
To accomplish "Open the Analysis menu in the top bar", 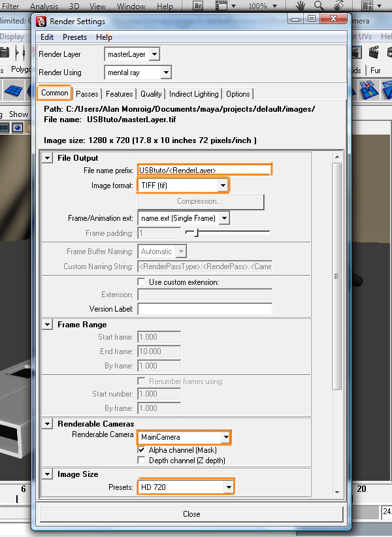I will tap(44, 6).
